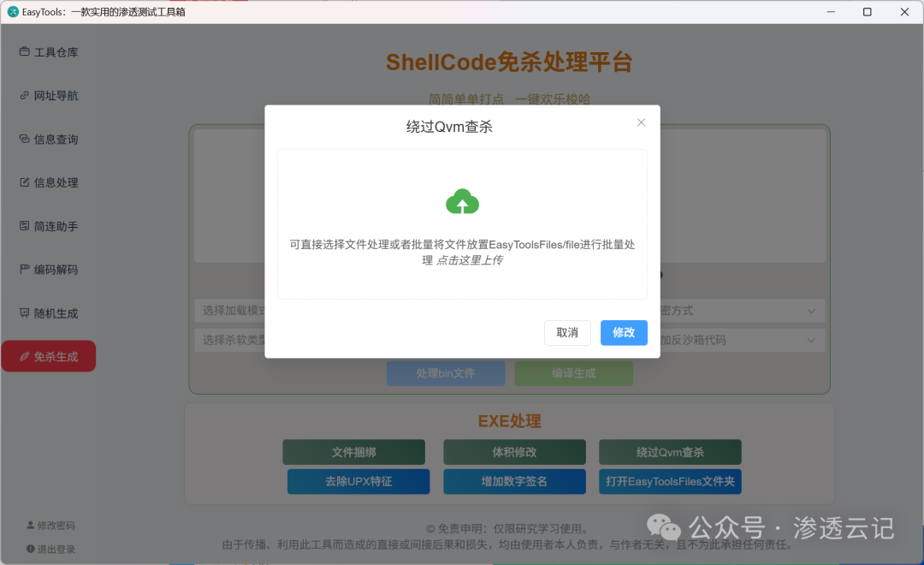This screenshot has height=565, width=924.
Task: Open 网址导航 in the sidebar
Action: pos(48,96)
